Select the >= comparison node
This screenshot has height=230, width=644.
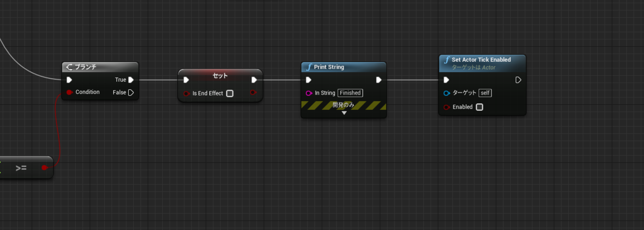pos(21,168)
